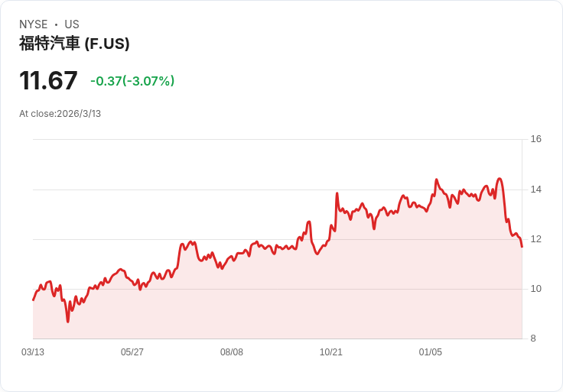Screen dimensions: 563x392
Task: Click the price change -0.37(-3.07%)
Action: point(132,81)
